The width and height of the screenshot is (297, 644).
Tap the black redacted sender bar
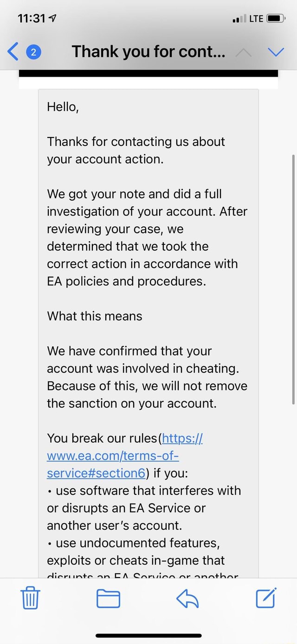(148, 73)
